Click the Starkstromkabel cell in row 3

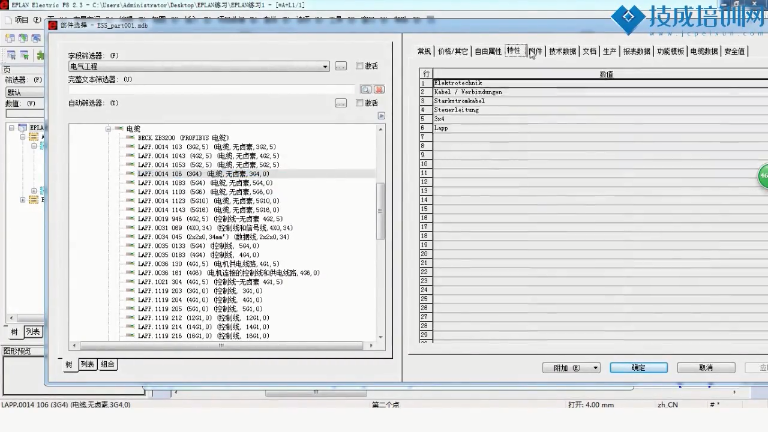600,101
